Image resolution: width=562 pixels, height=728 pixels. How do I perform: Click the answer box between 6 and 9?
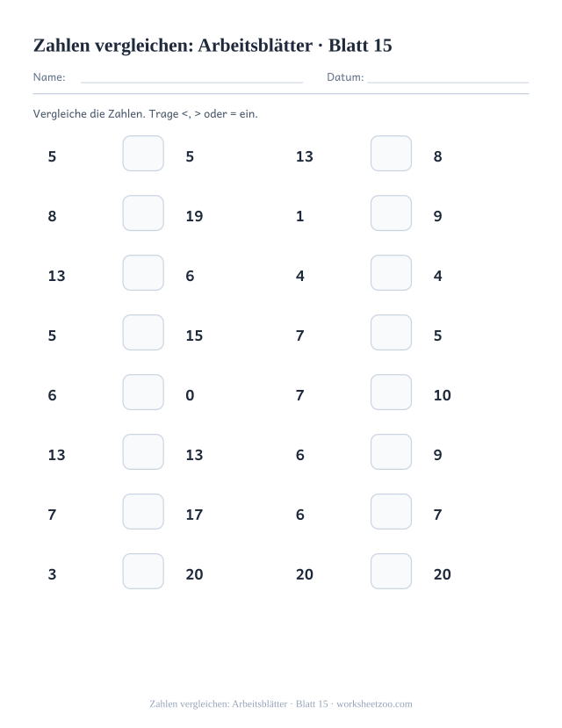pos(391,451)
